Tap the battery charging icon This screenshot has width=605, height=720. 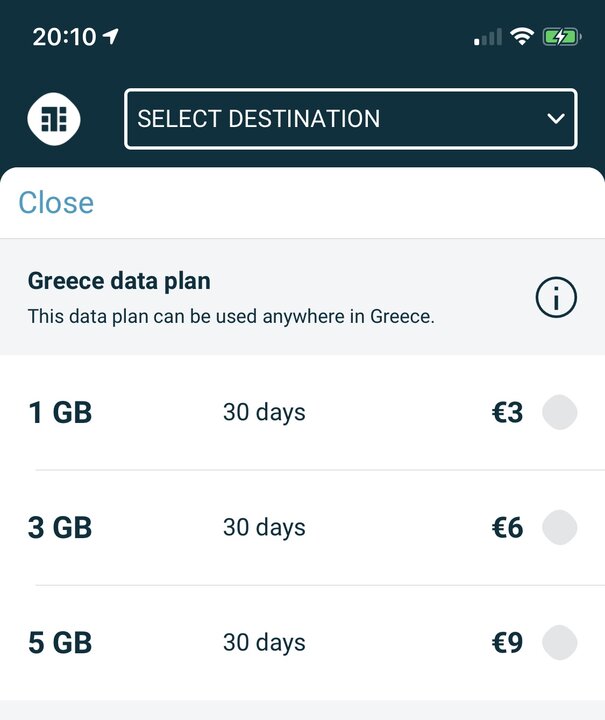point(562,37)
